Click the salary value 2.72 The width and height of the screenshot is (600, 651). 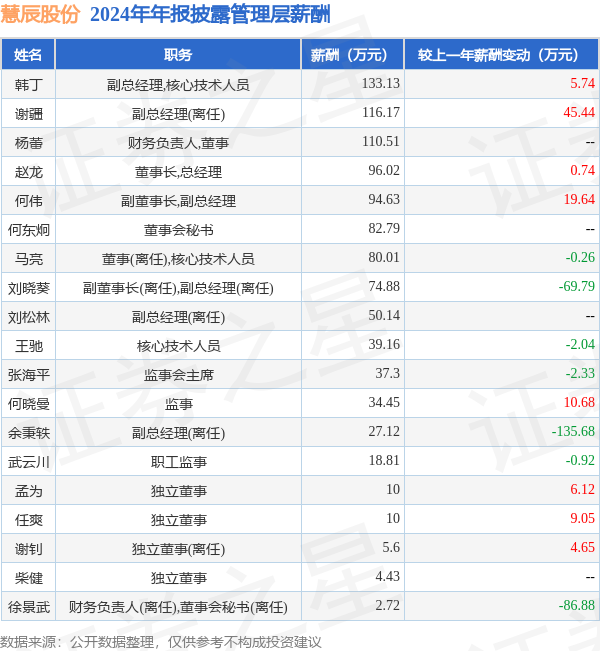(x=387, y=605)
